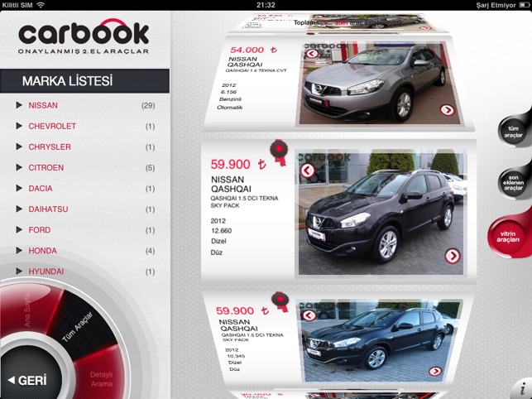The image size is (532, 399).
Task: Expand the FORD brand arrow
Action: [x=19, y=229]
